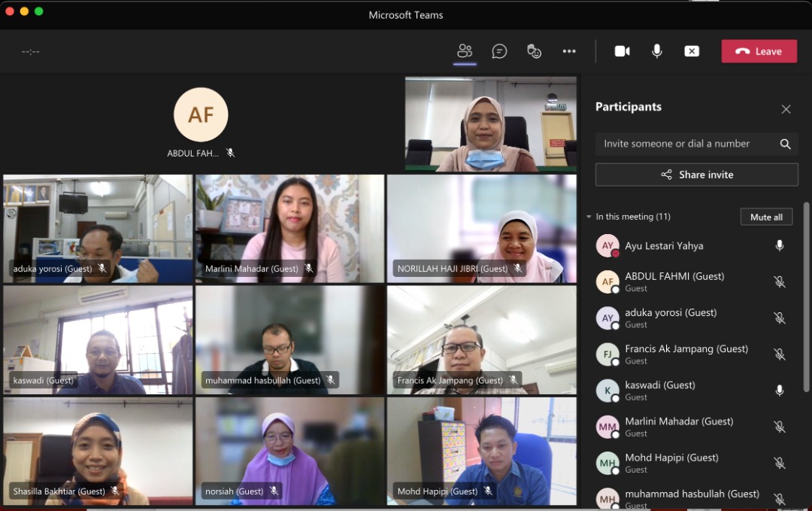Select aduka yorosi (Guest) name in list

pyautogui.click(x=671, y=312)
